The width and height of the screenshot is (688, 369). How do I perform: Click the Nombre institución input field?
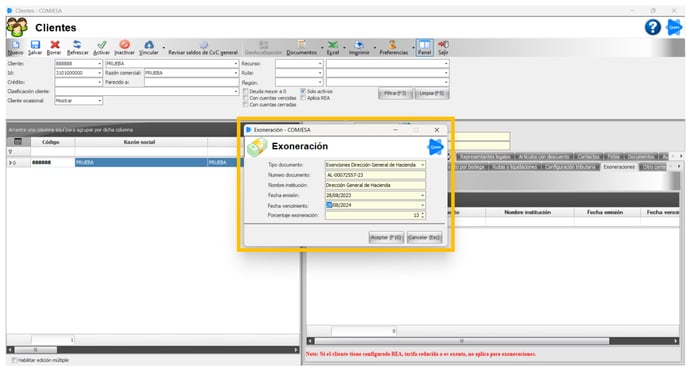[375, 185]
